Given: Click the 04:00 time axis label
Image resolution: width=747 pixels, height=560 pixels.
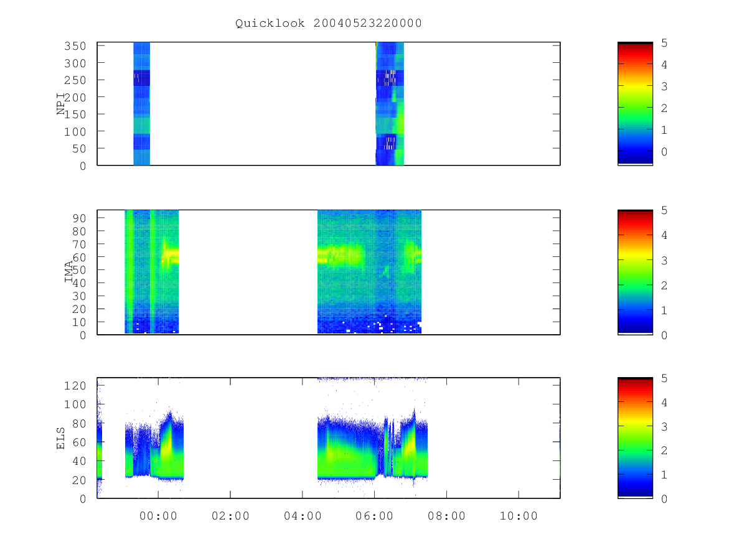Looking at the screenshot, I should (x=302, y=516).
